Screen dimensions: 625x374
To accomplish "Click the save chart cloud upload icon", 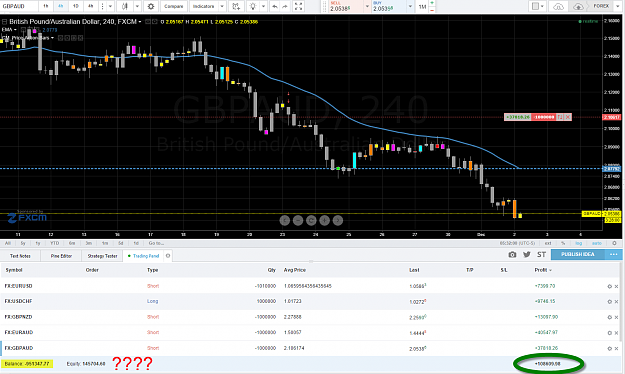I will click(578, 6).
